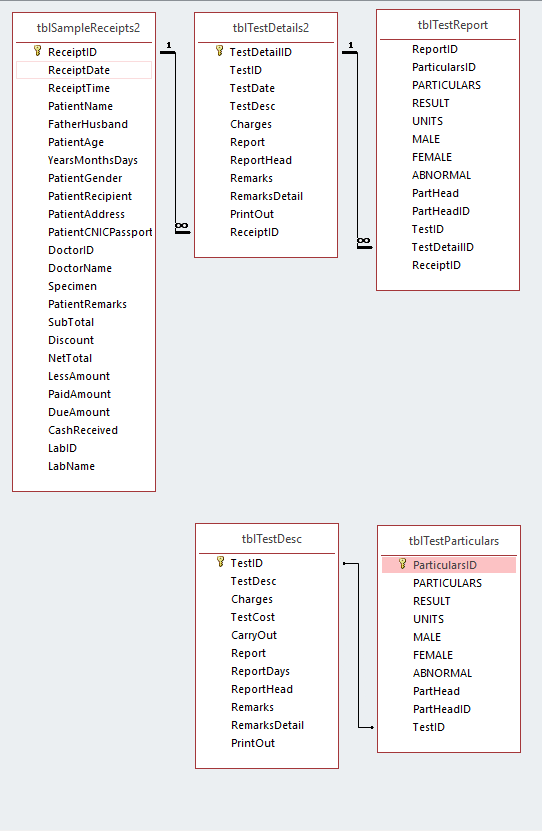Select the highlighted ParticularsID field in tblTestParticulars
Screen dimensions: 542x832
(x=449, y=565)
